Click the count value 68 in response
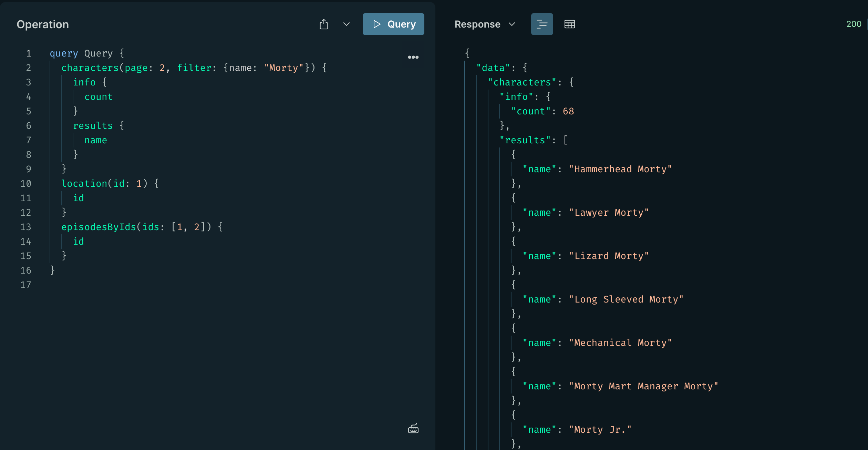 click(568, 111)
